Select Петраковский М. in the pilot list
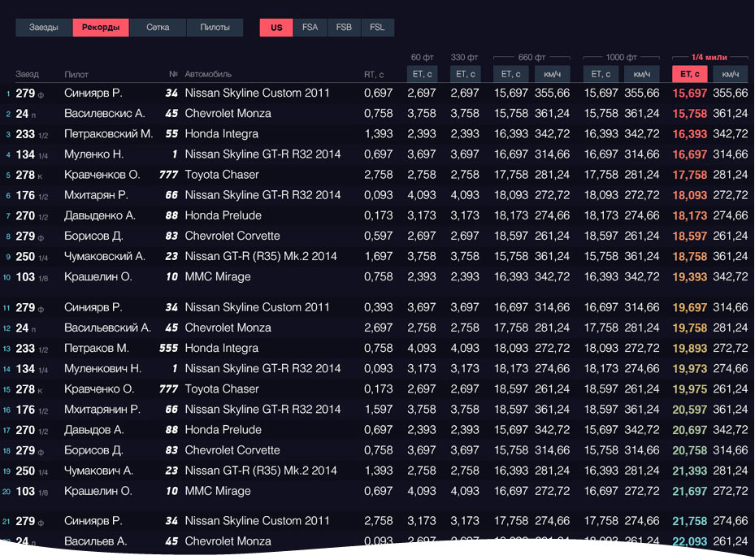Image resolution: width=755 pixels, height=560 pixels. [x=108, y=134]
